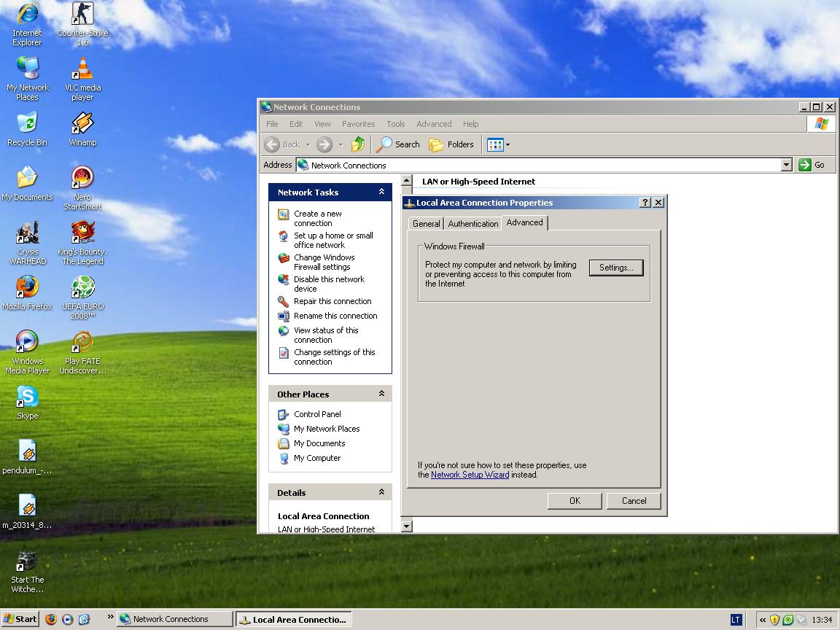
Task: Click Change Windows Firewall settings task
Action: click(324, 262)
